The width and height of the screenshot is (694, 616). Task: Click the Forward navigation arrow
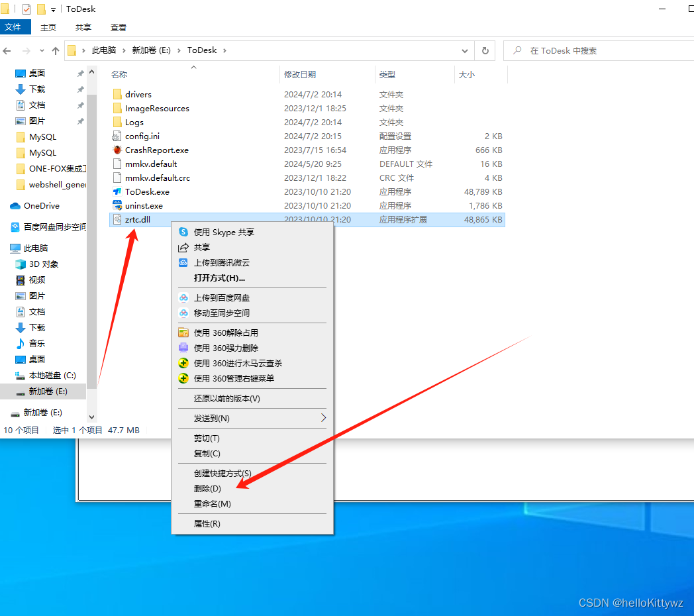(x=26, y=51)
